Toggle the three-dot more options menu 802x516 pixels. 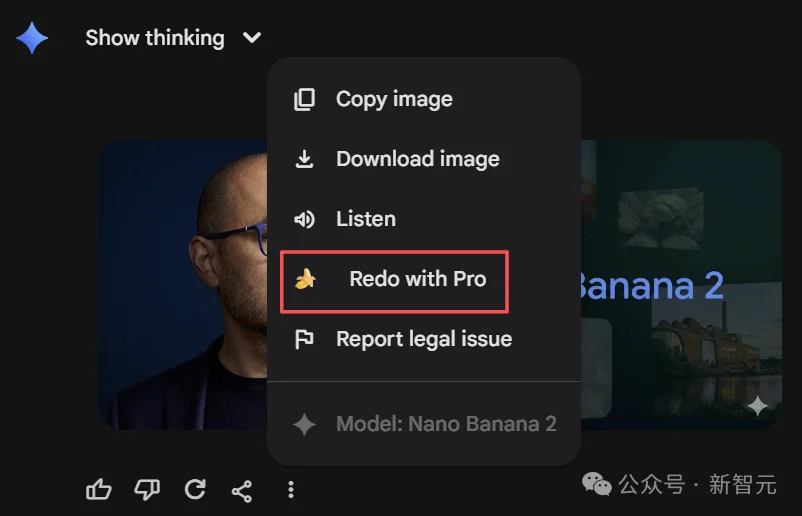click(290, 489)
